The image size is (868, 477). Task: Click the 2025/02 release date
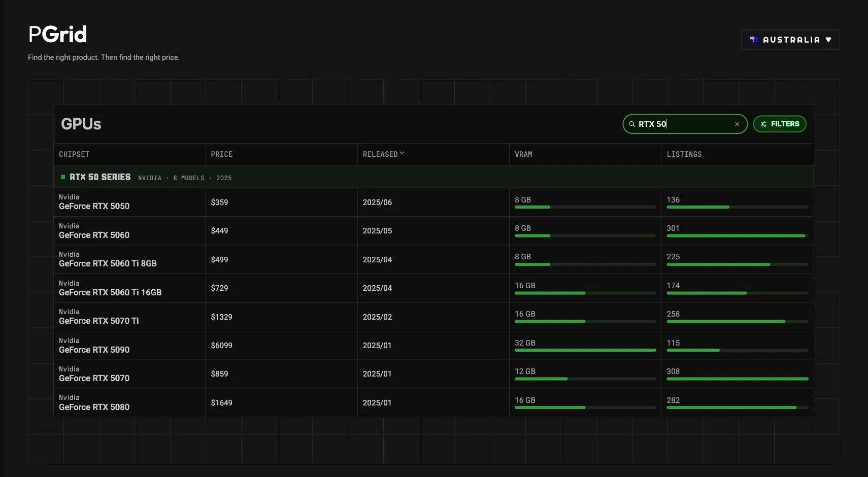(x=377, y=317)
